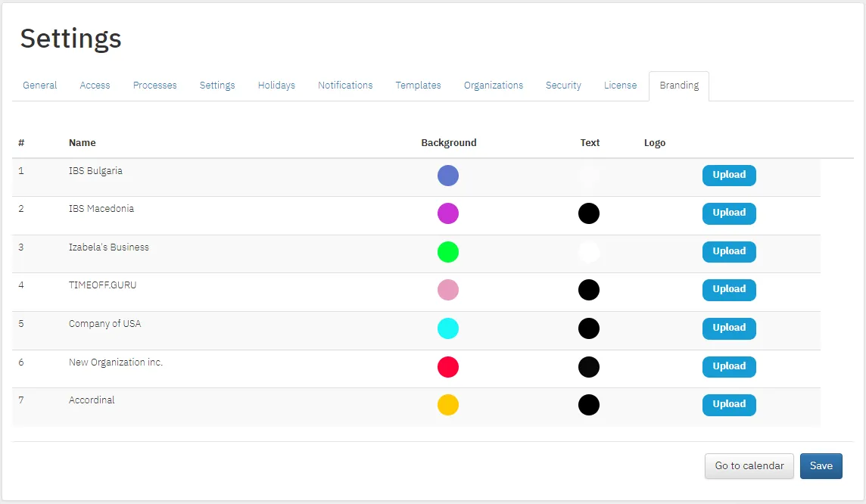Image resolution: width=866 pixels, height=504 pixels.
Task: Click the Logo column header
Action: tap(655, 143)
